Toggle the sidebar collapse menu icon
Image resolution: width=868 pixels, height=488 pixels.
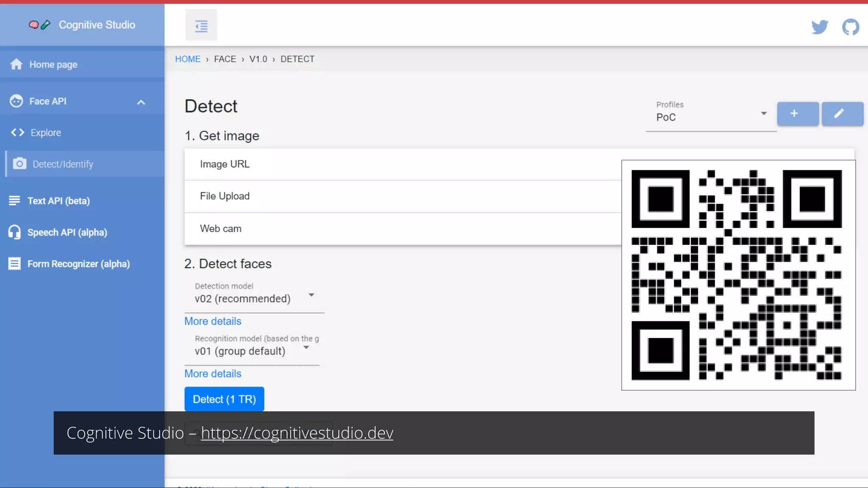pos(201,26)
